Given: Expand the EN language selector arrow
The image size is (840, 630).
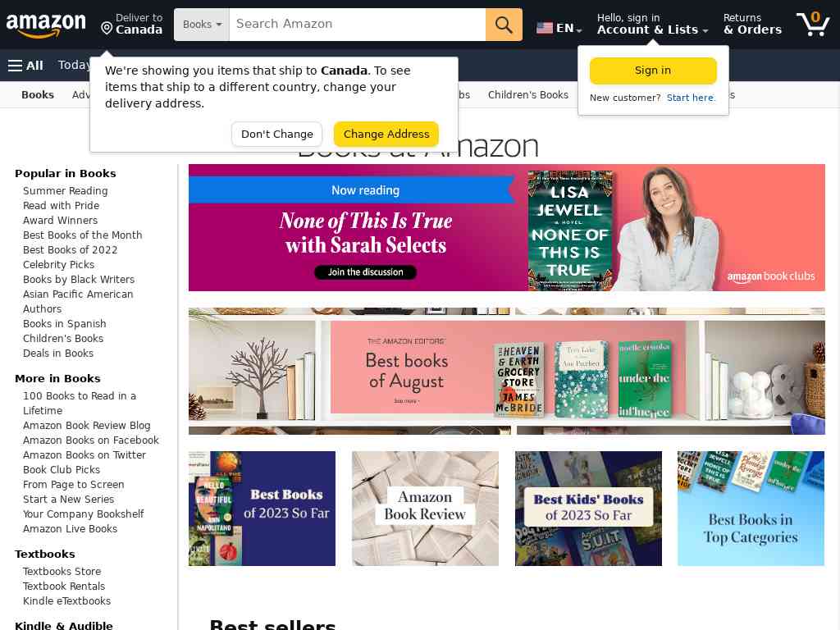Looking at the screenshot, I should click(x=580, y=30).
